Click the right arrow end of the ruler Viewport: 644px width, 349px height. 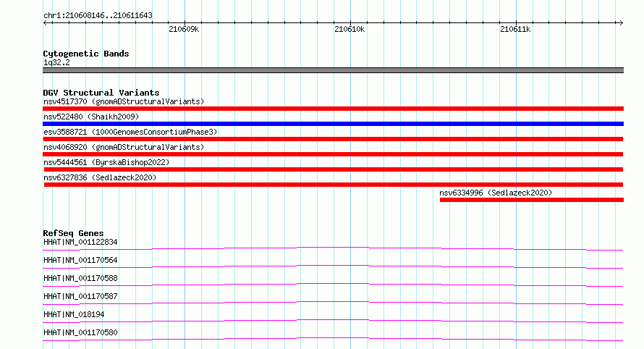tap(621, 22)
